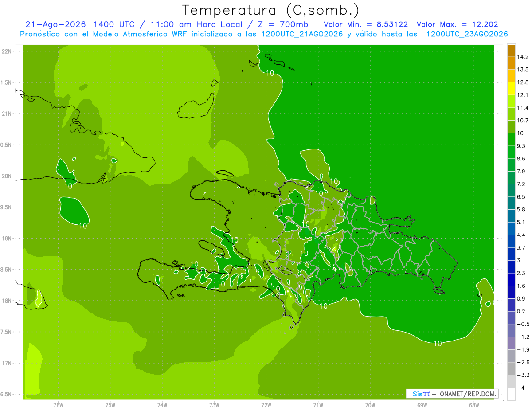Screen dimensions: 532x411
Task: Click the '71W' longitude label
Action: pos(318,406)
